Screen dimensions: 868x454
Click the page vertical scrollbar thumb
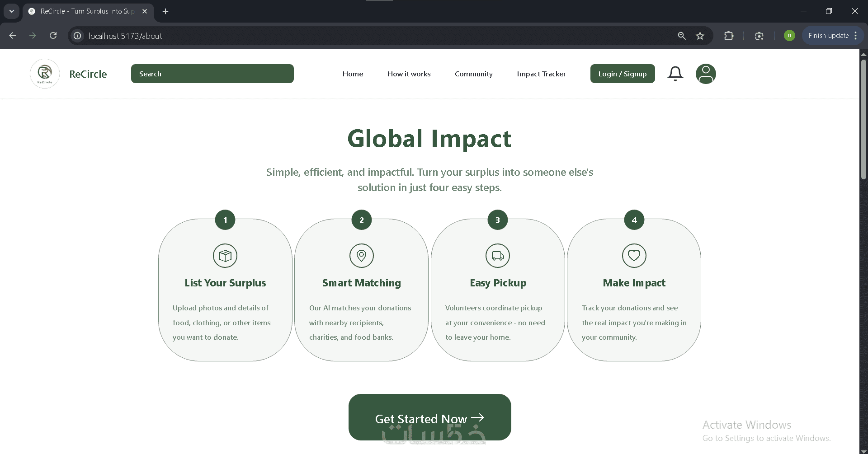[863, 120]
